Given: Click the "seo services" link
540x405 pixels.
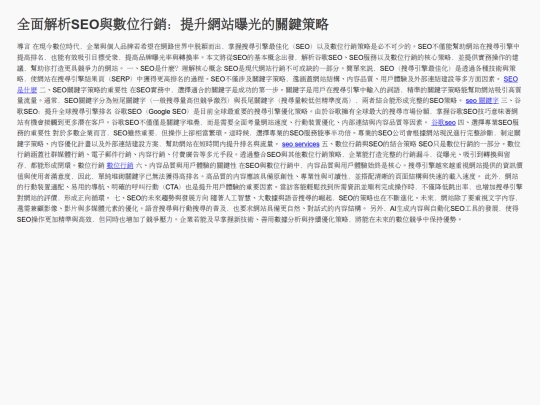Looking at the screenshot, I should click(x=300, y=144).
